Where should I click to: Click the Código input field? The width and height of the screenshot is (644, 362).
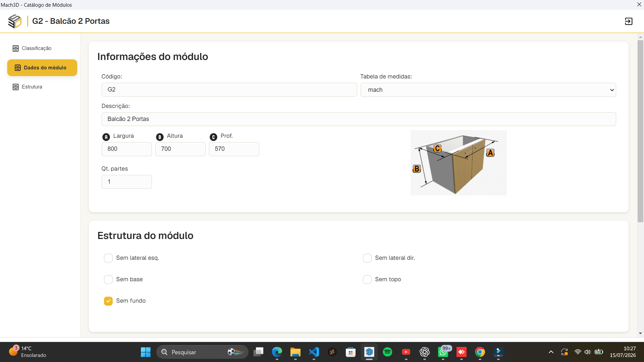pyautogui.click(x=229, y=90)
